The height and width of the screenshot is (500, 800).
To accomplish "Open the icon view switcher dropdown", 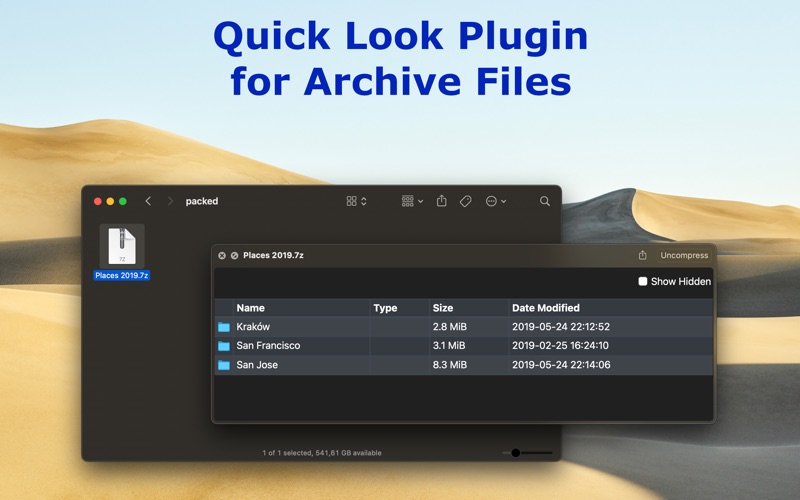I will tap(356, 201).
